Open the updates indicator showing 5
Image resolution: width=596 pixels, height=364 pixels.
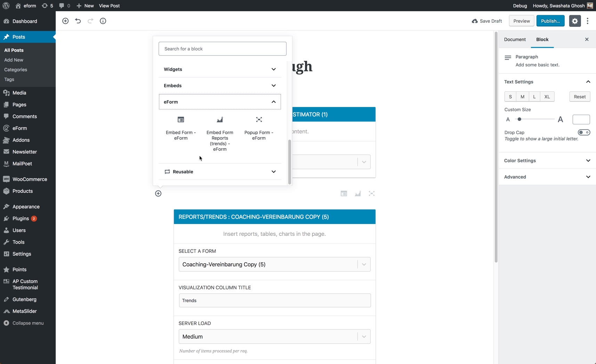[x=47, y=6]
